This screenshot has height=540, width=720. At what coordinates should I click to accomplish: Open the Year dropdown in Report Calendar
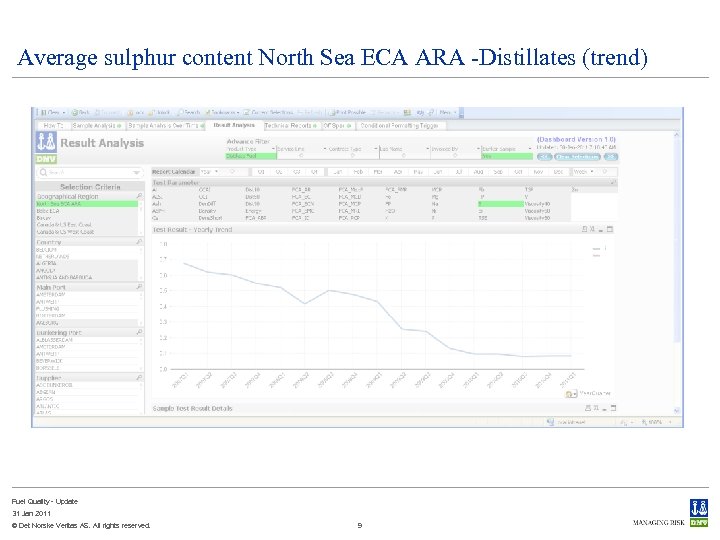pyautogui.click(x=217, y=172)
